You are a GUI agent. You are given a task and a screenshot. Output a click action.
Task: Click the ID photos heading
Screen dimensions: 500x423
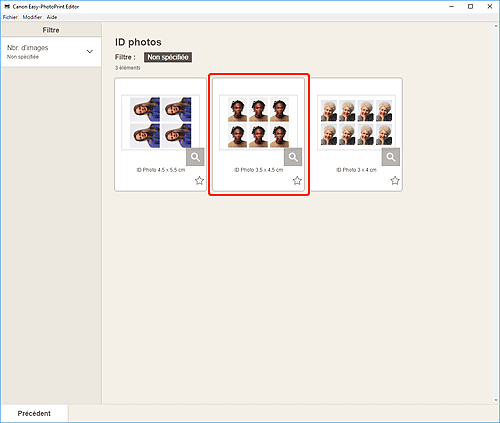(138, 42)
